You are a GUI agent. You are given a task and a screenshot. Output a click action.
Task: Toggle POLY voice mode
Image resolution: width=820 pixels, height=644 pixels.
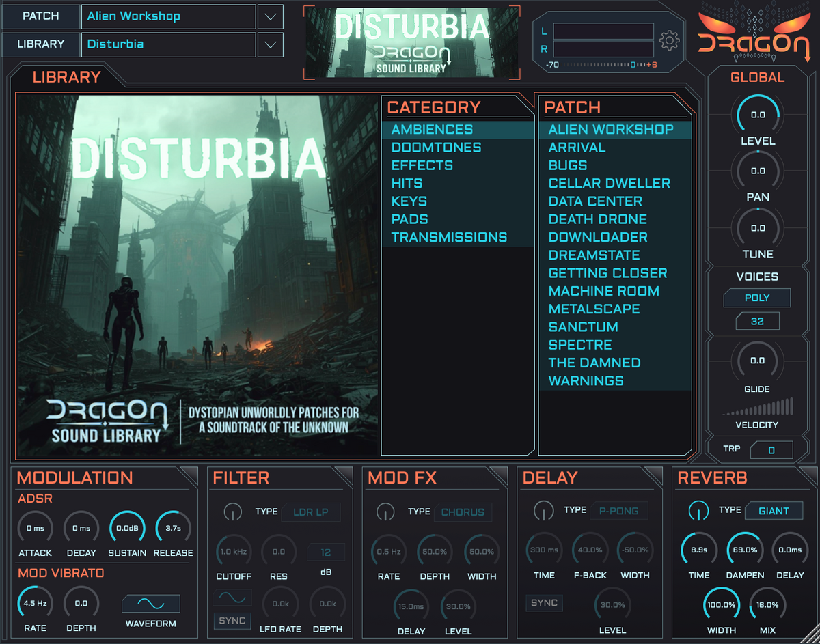pyautogui.click(x=757, y=298)
